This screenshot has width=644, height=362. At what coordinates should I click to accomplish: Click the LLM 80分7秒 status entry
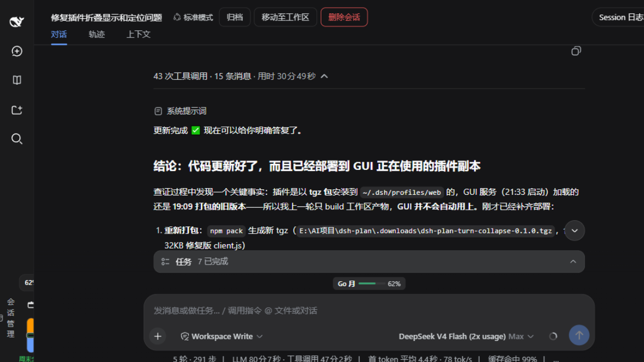pyautogui.click(x=292, y=359)
